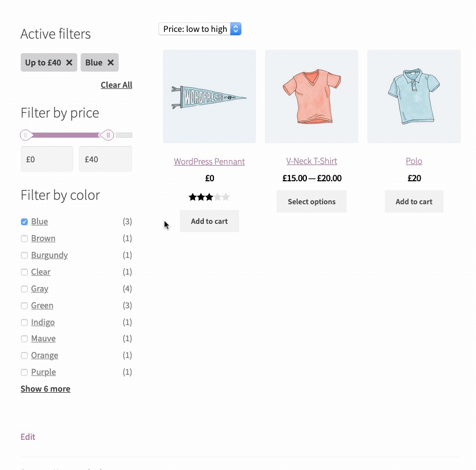Screen dimensions: 476x470
Task: Click the 'Clear All' filters link
Action: pos(116,85)
